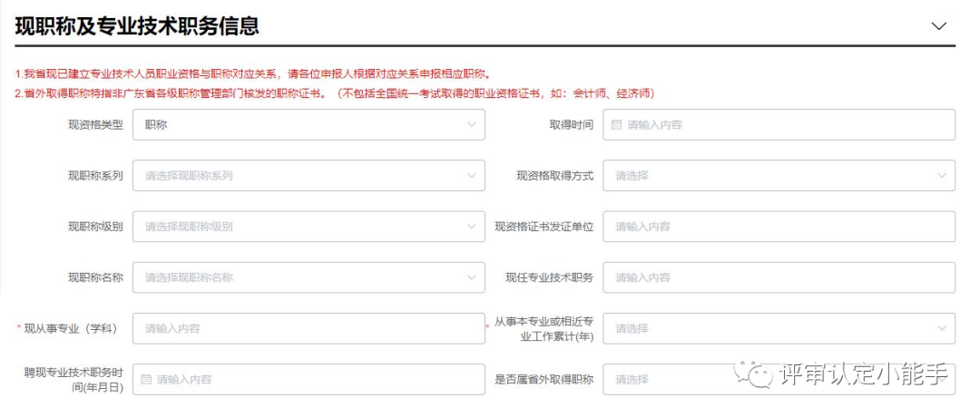Focus the 现资格证书发证单位 input field
This screenshot has height=417, width=980.
click(779, 227)
